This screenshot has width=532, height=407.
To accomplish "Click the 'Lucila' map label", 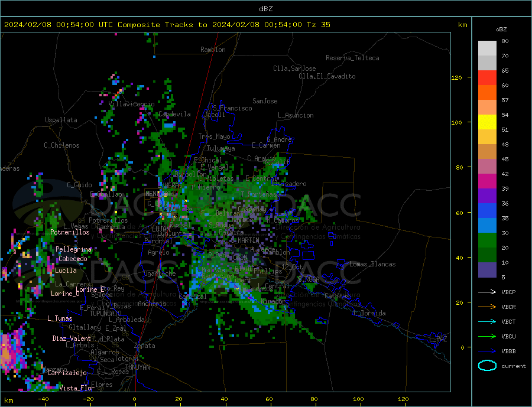I will point(66,271).
